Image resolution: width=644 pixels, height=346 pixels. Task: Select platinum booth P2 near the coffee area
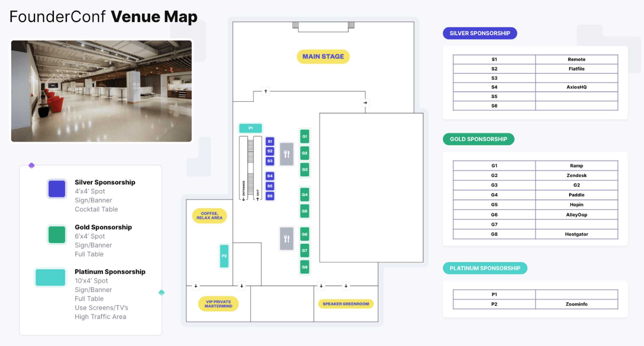point(224,256)
